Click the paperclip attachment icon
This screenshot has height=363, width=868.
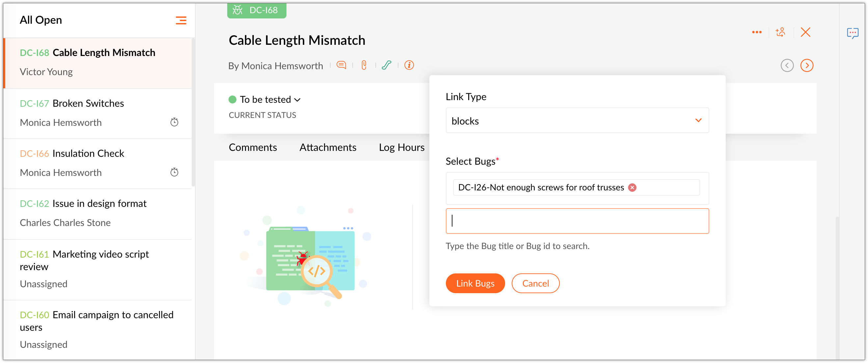tap(364, 65)
